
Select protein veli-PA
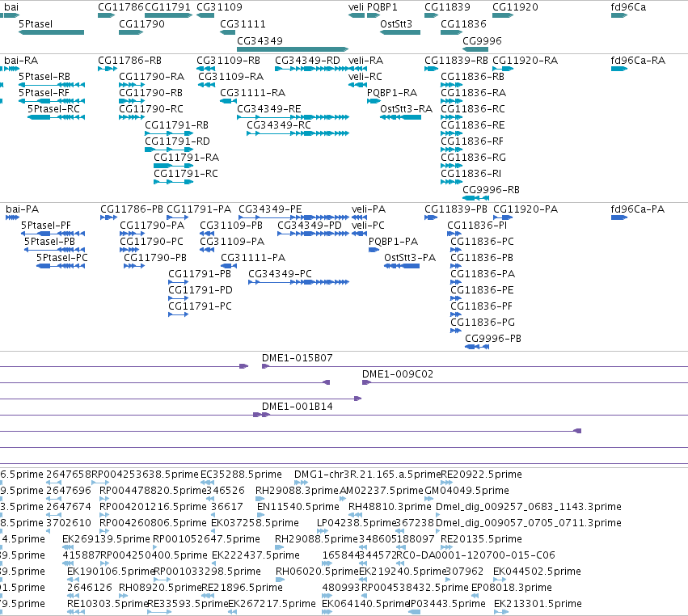click(x=359, y=217)
